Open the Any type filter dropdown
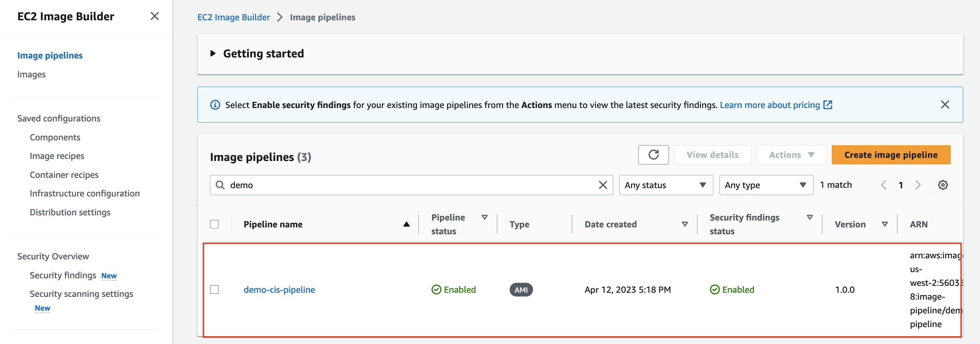Viewport: 980px width, 344px height. coord(766,185)
